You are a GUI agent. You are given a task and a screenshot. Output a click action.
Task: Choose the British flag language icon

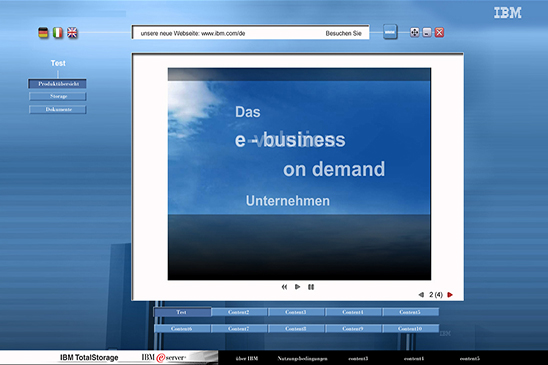72,33
